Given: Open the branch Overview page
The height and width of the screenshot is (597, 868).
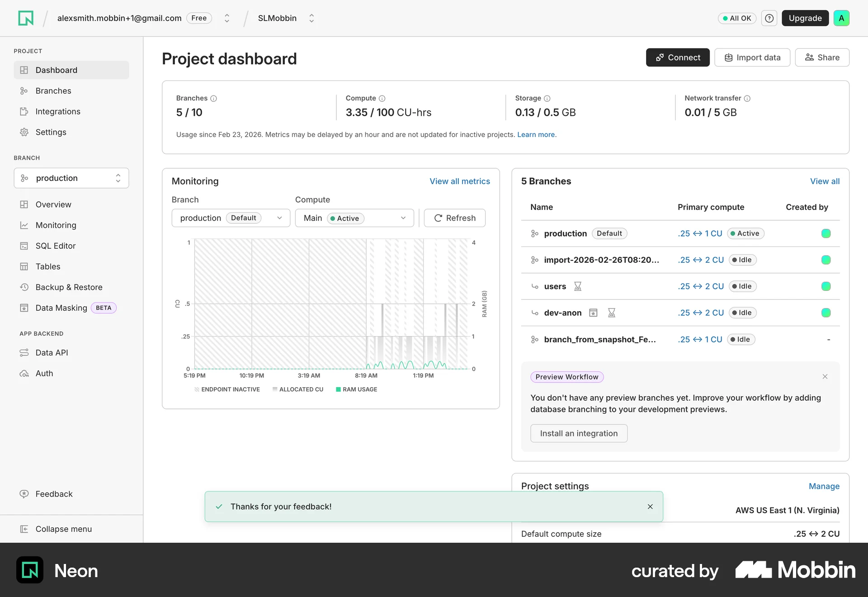Looking at the screenshot, I should [x=71, y=204].
